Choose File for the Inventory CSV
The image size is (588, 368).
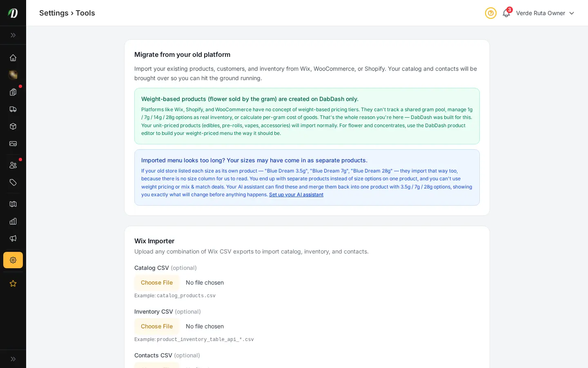(x=157, y=326)
